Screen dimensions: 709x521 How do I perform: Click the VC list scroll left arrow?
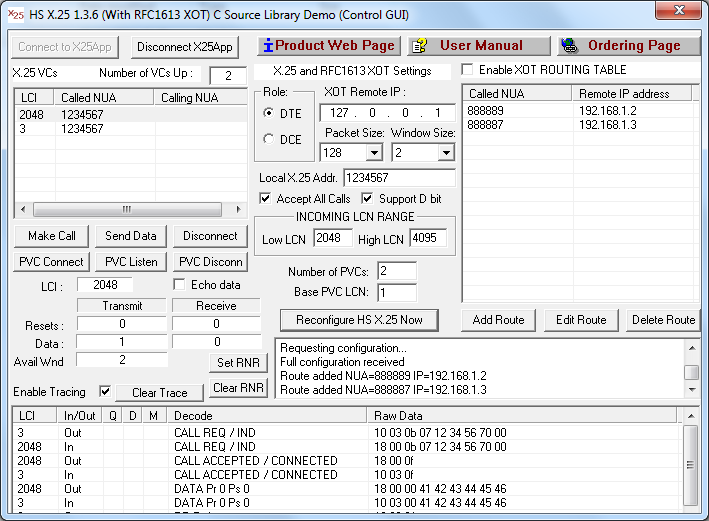(23, 209)
